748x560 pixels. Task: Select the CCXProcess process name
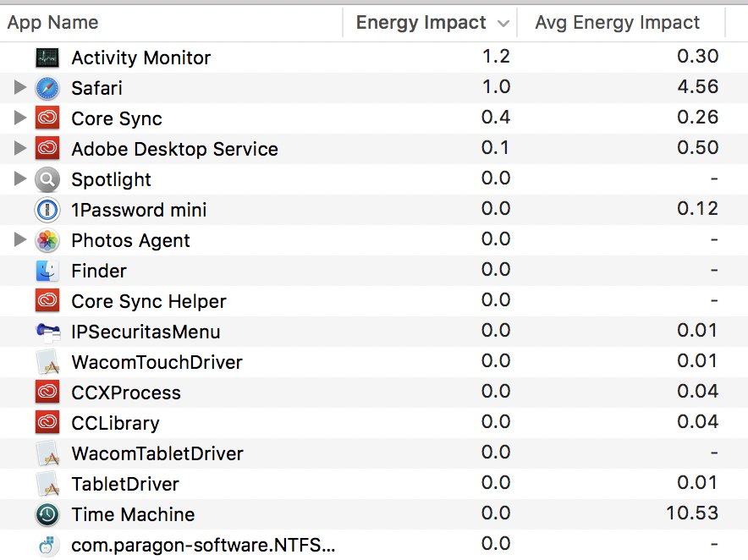coord(126,393)
